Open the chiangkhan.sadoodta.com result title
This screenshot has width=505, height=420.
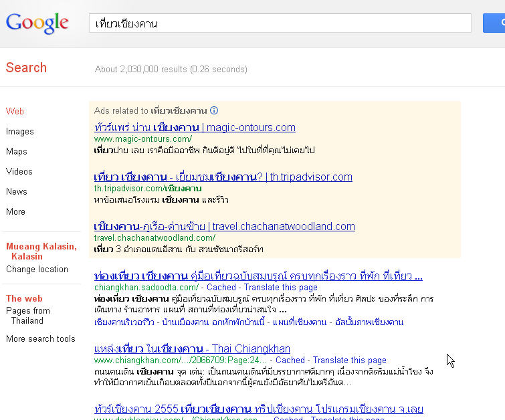[258, 276]
